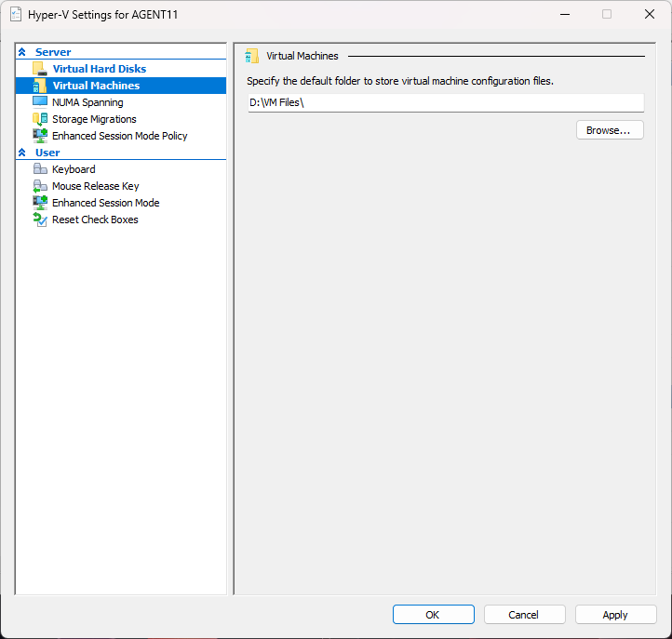Click the Virtual Machines icon in sidebar
This screenshot has height=639, width=672.
39,86
